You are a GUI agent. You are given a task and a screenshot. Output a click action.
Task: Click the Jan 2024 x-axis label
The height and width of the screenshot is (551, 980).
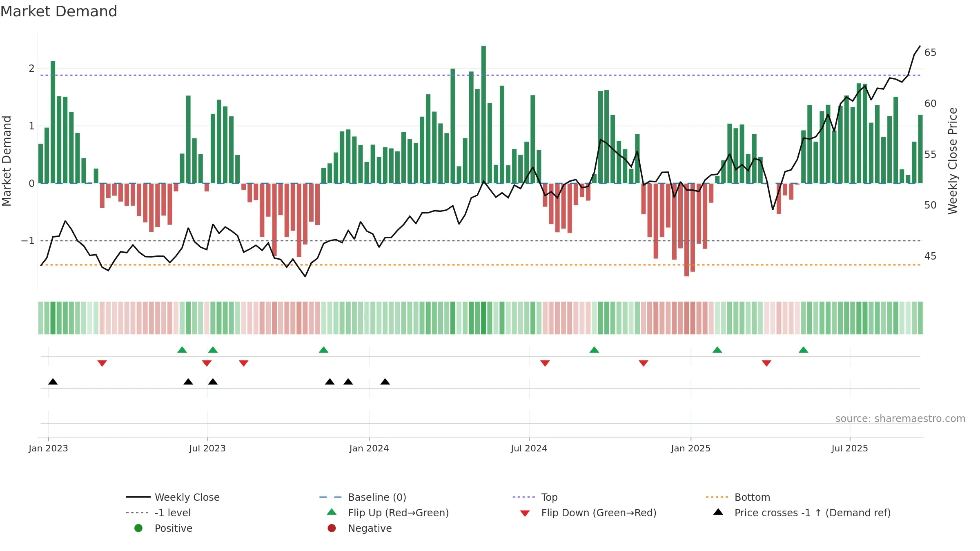click(369, 448)
